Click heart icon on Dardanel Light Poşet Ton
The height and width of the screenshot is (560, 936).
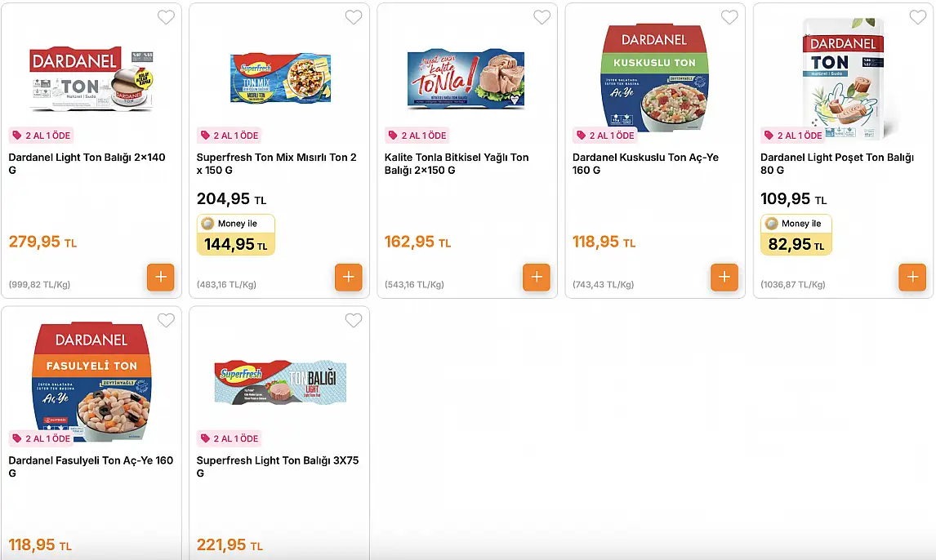(x=917, y=17)
